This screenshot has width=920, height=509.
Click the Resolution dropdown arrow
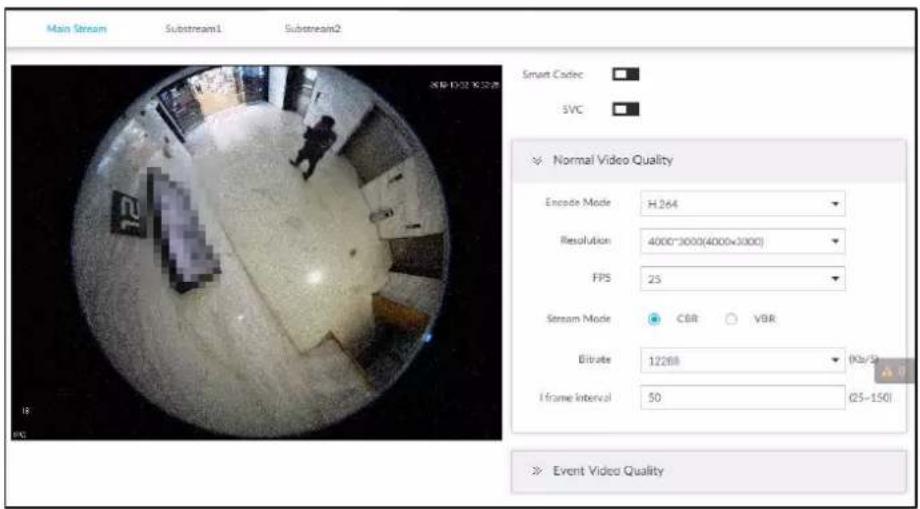click(x=835, y=241)
